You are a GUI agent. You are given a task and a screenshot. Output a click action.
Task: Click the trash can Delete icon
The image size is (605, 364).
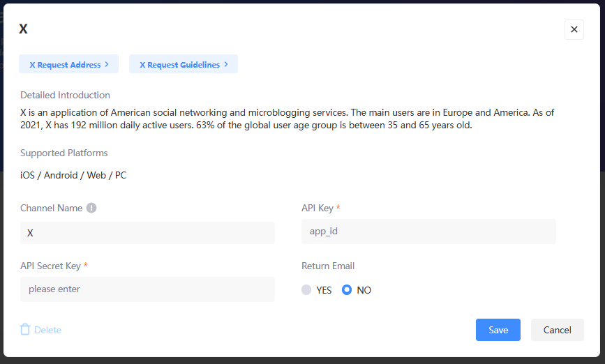click(x=25, y=330)
